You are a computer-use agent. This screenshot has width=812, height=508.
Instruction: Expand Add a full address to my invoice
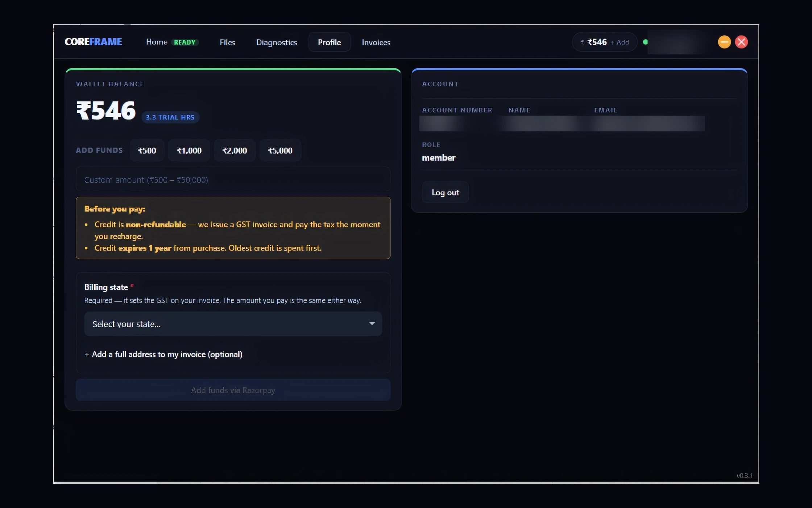pos(163,354)
